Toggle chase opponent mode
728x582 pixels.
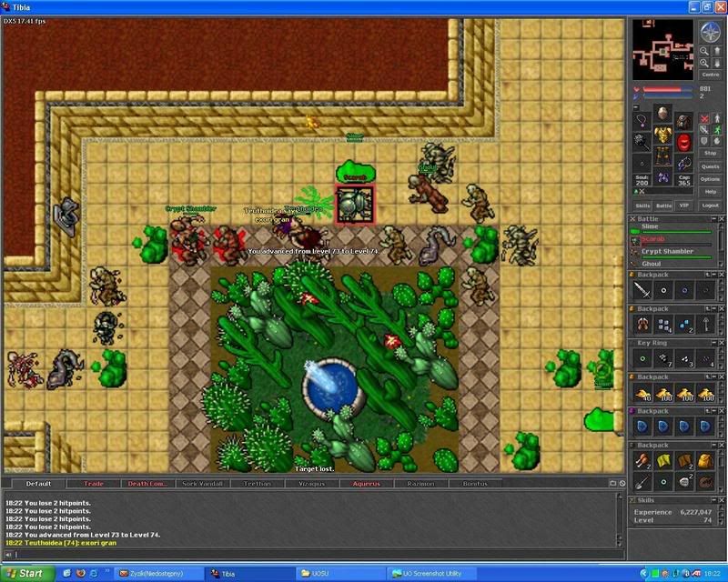[717, 130]
